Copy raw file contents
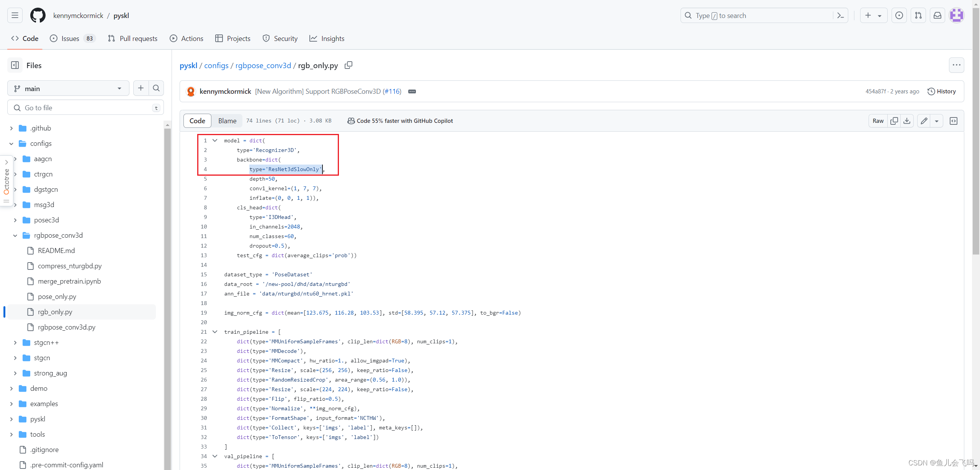 pos(894,121)
